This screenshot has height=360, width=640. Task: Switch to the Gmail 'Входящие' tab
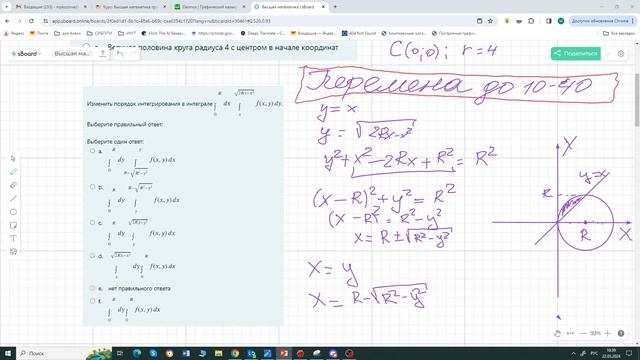coord(51,7)
